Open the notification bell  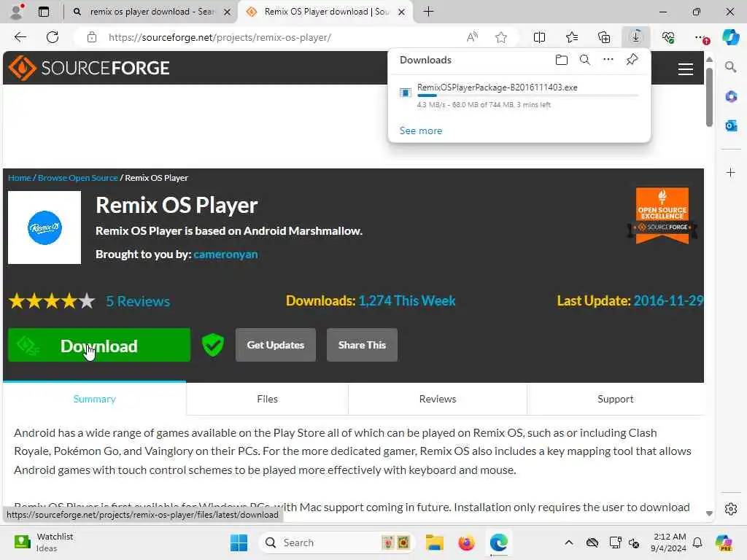click(697, 542)
